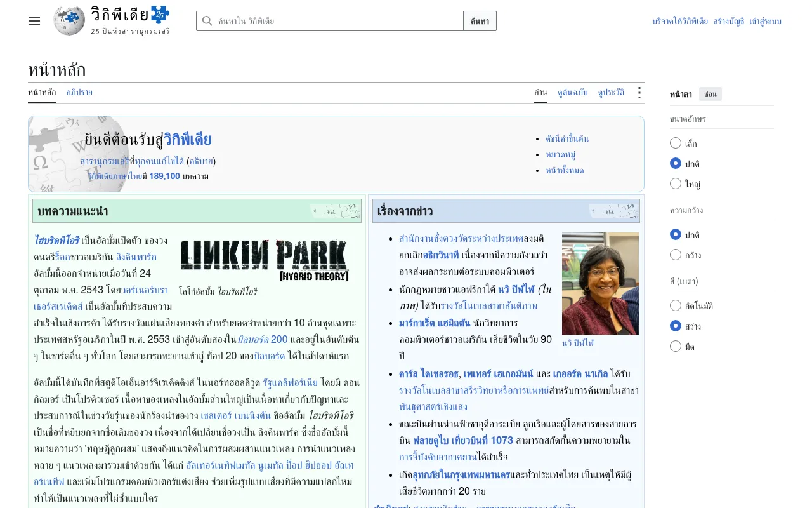Hide the หน้าตา panel with ซ่อน
This screenshot has height=508, width=812.
coord(710,94)
